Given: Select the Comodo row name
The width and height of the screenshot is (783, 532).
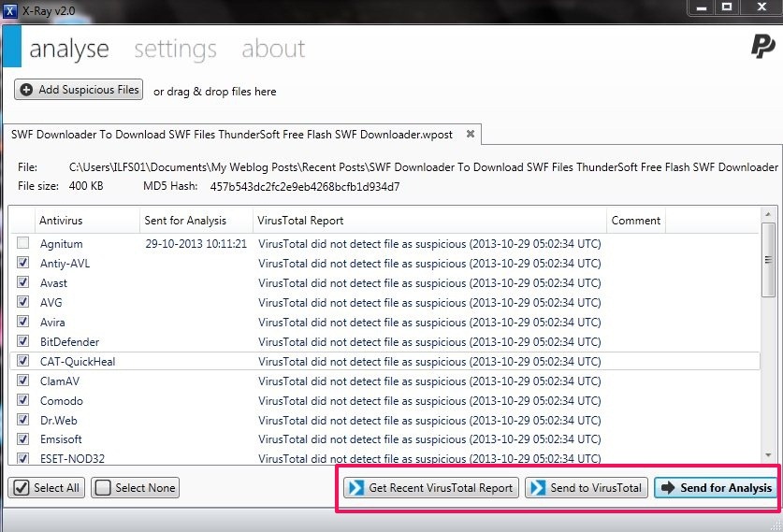Looking at the screenshot, I should click(x=62, y=401).
